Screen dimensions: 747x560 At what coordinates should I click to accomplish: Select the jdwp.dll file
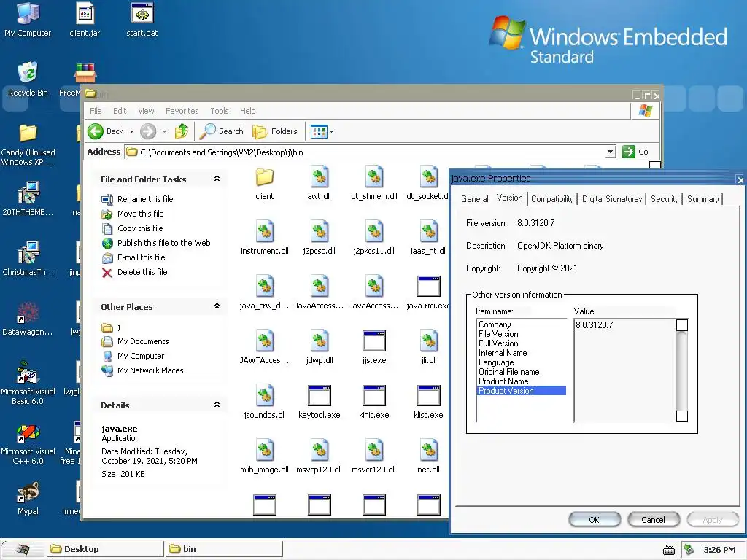[x=320, y=348]
